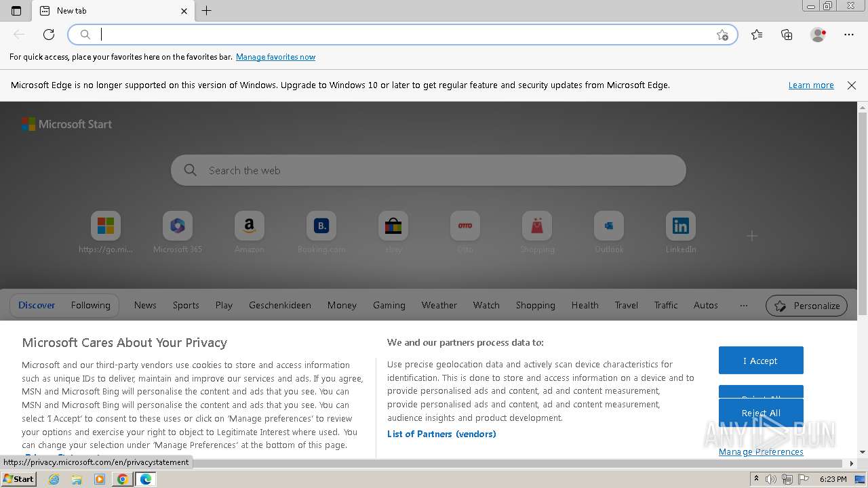Open Windows Media Player taskbar icon

pos(100,479)
